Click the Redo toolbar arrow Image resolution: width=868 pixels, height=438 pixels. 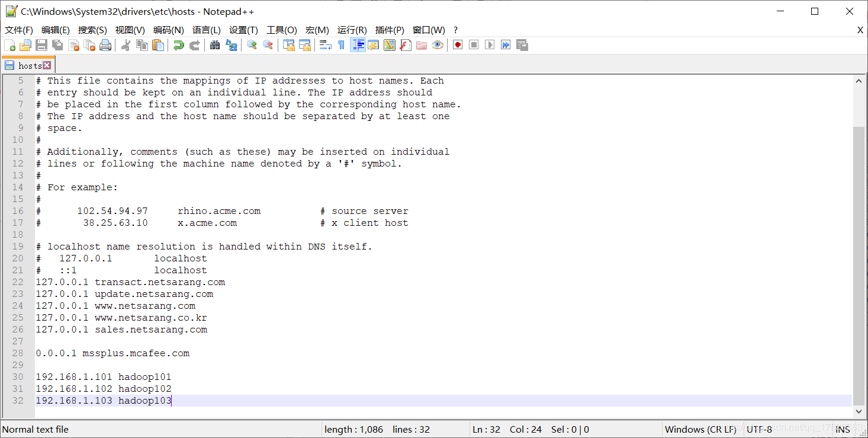click(194, 45)
